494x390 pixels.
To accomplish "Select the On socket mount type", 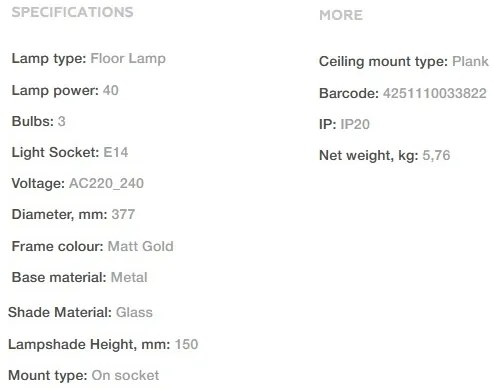I will pos(125,375).
